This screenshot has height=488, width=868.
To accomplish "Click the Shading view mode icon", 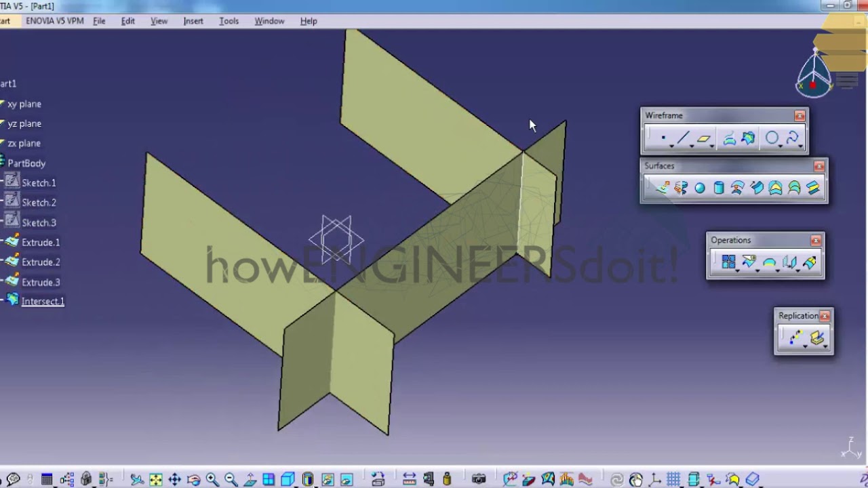I will pos(308,480).
